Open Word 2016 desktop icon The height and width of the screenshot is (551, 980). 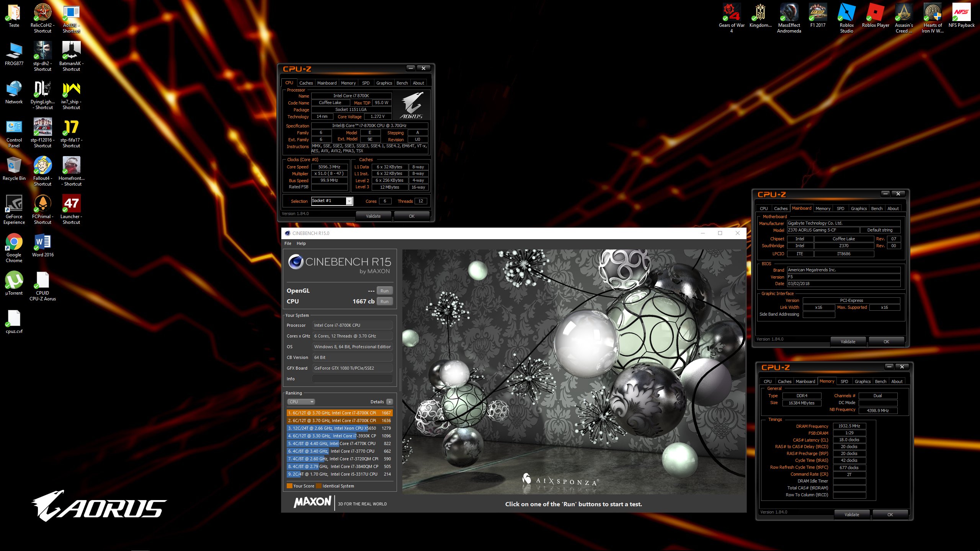coord(42,245)
